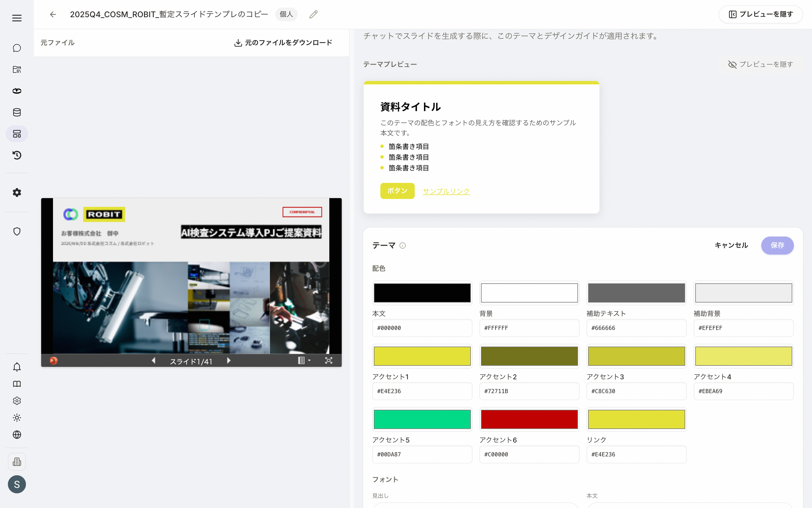The width and height of the screenshot is (812, 508).
Task: Go back with the left arrow
Action: point(53,14)
